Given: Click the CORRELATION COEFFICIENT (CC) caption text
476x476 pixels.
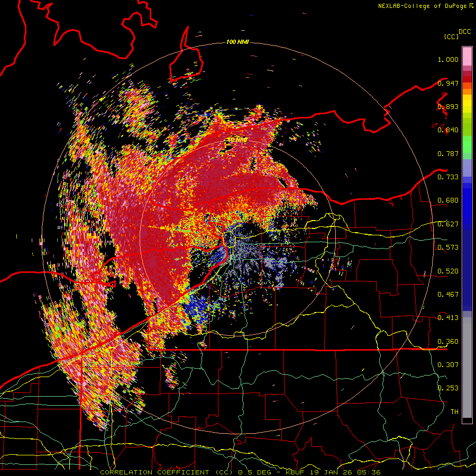Looking at the screenshot, I should [x=167, y=472].
